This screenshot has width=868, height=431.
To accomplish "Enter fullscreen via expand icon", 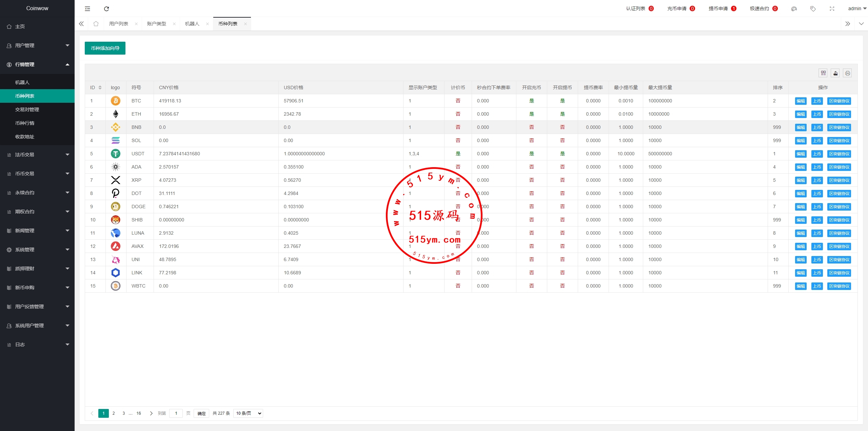I will (x=832, y=9).
